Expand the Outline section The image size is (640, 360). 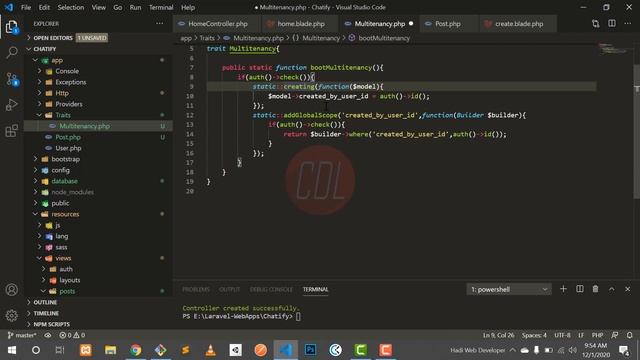pos(98,302)
